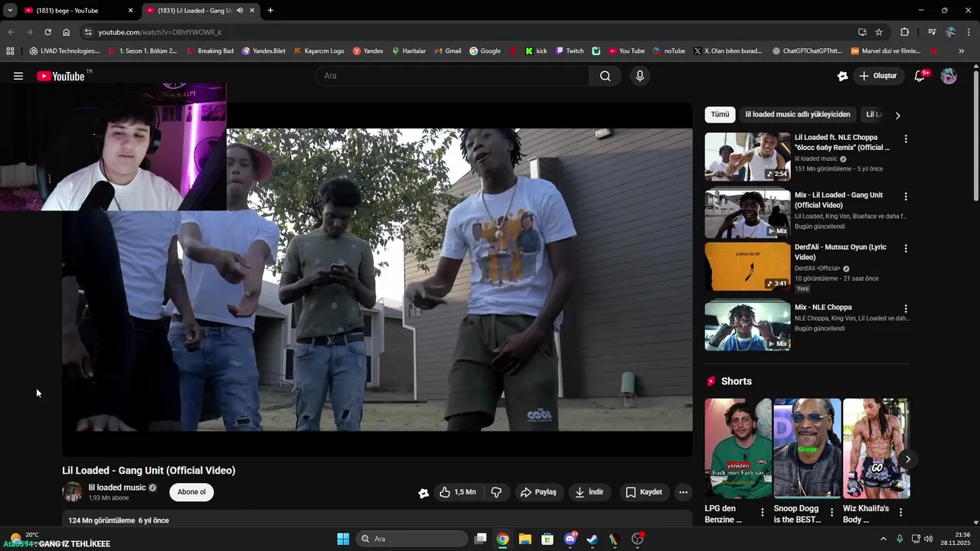The height and width of the screenshot is (551, 980).
Task: Open File Explorer from the taskbar
Action: pyautogui.click(x=524, y=539)
